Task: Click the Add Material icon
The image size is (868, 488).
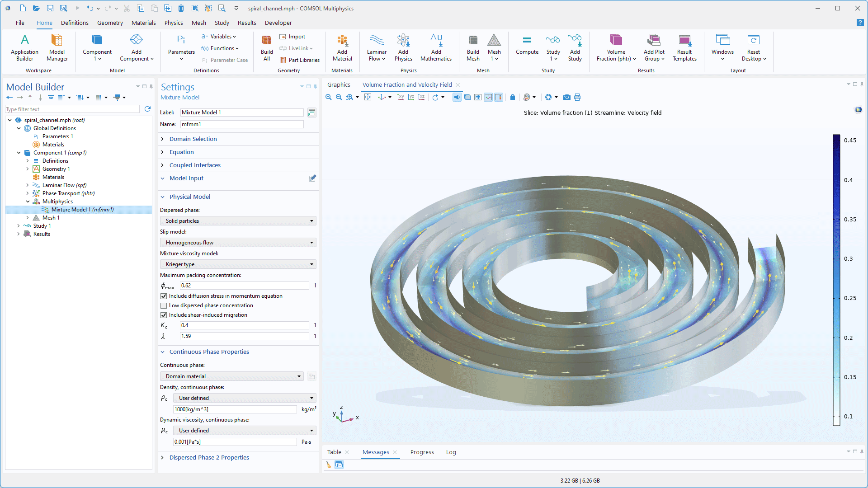Action: [342, 47]
